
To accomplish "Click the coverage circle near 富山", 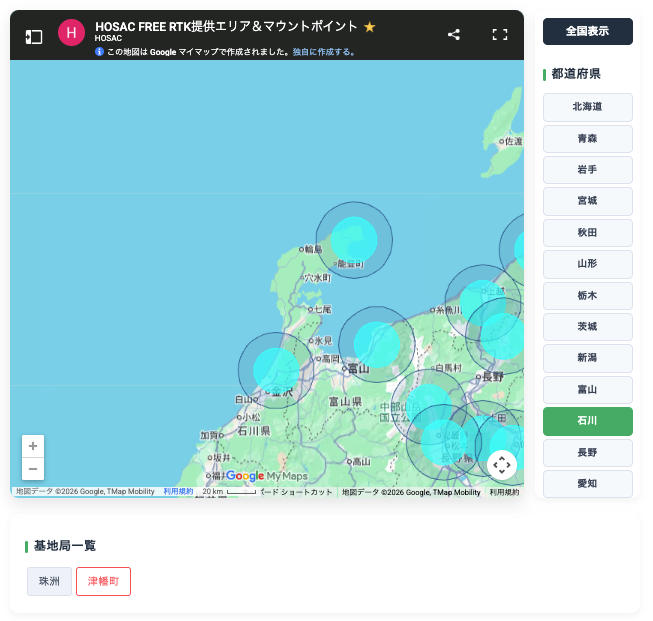I will pyautogui.click(x=377, y=344).
